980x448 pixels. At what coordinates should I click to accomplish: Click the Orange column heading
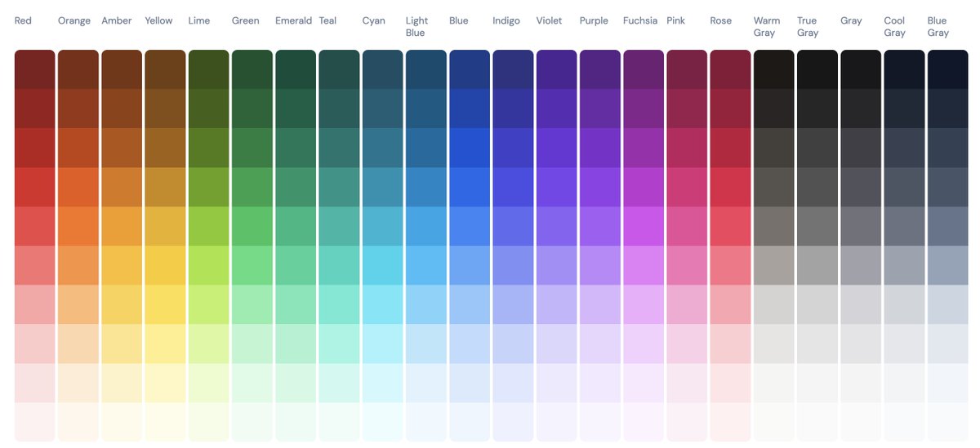tap(74, 20)
